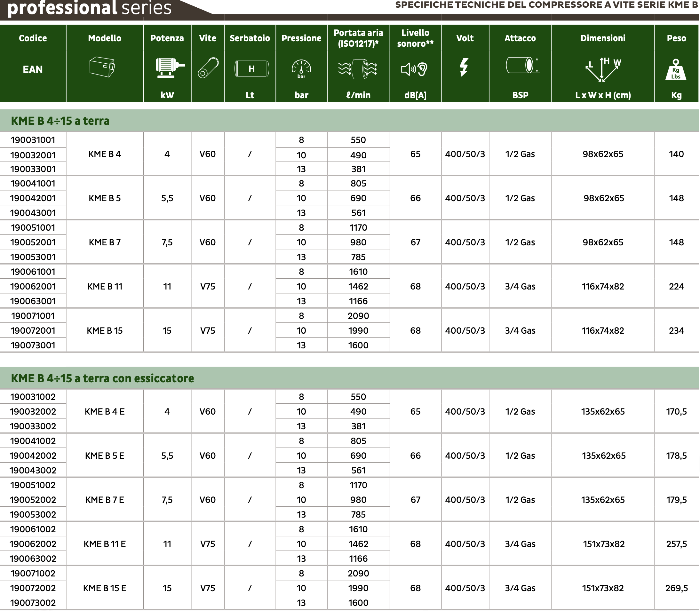Screen dimensions: 700x611
Task: Select code 190043001
Action: [33, 213]
